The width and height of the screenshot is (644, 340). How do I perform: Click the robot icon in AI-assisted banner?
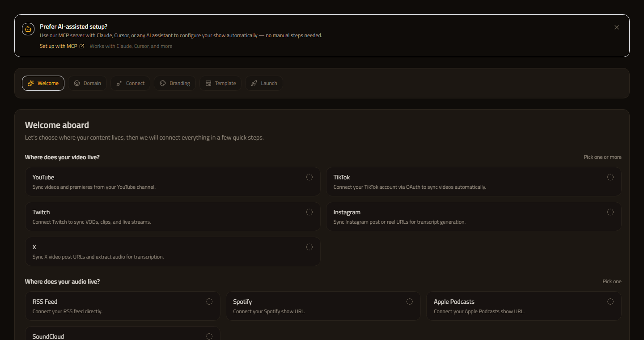tap(28, 29)
